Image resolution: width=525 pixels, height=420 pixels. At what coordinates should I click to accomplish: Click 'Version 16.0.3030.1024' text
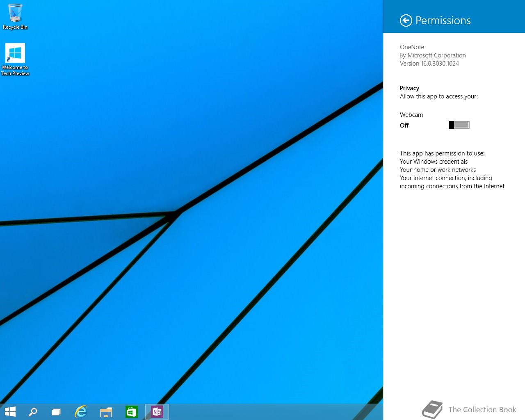(x=429, y=64)
